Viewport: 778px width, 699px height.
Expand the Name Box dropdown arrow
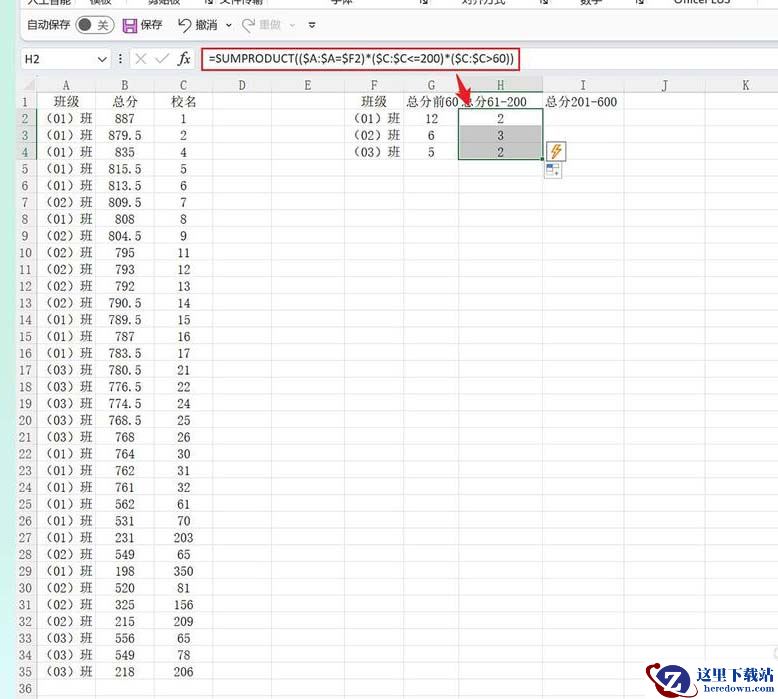coord(102,60)
